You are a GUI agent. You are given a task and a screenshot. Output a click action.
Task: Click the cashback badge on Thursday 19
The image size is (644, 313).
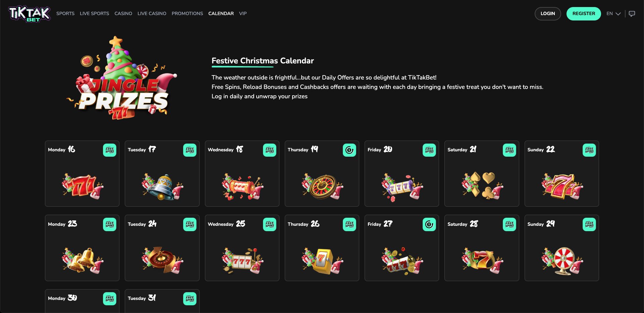[x=349, y=150]
